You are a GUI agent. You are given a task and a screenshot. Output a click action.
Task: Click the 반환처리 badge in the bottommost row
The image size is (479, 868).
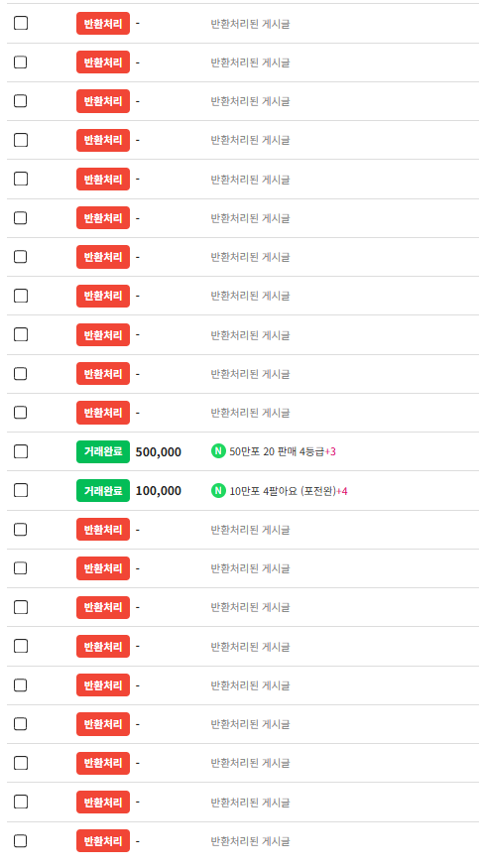pos(103,841)
